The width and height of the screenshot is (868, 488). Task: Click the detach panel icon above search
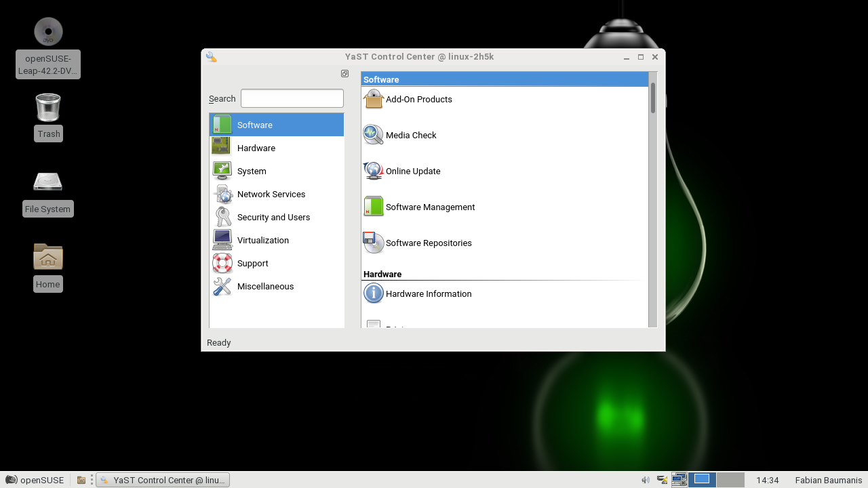tap(344, 74)
